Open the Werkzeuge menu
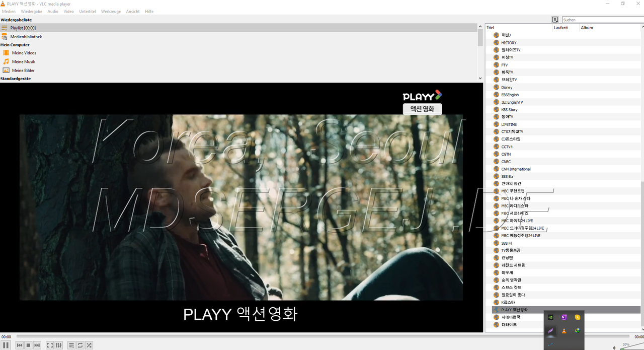 coord(111,11)
